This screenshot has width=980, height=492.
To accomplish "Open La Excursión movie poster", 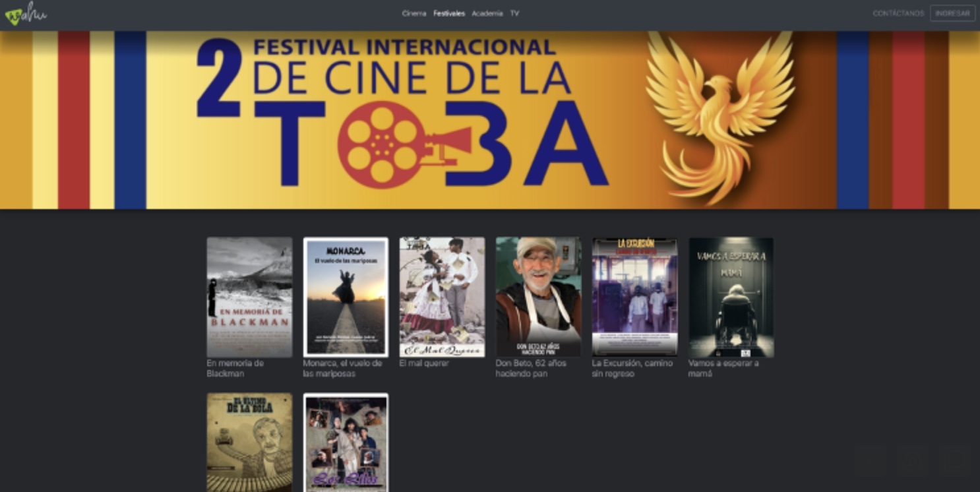I will 634,297.
